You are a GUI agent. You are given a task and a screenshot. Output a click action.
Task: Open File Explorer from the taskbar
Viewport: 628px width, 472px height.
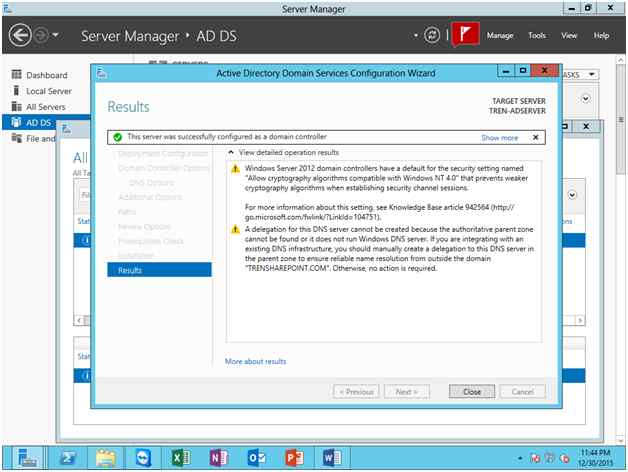coord(105,458)
